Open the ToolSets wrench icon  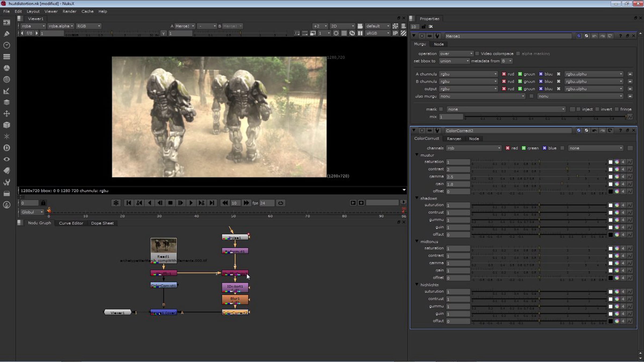coord(7,182)
